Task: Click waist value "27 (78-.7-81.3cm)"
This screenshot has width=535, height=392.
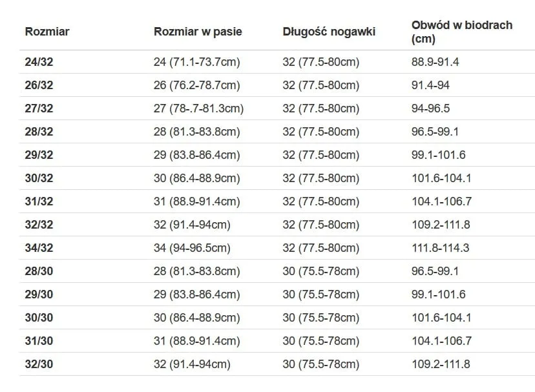Action: 198,108
